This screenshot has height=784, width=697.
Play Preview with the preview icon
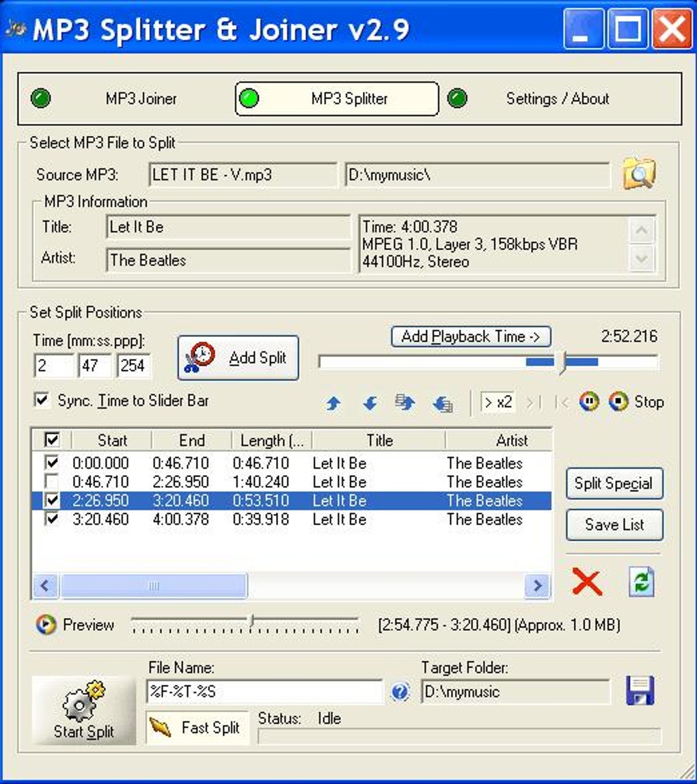click(x=46, y=625)
